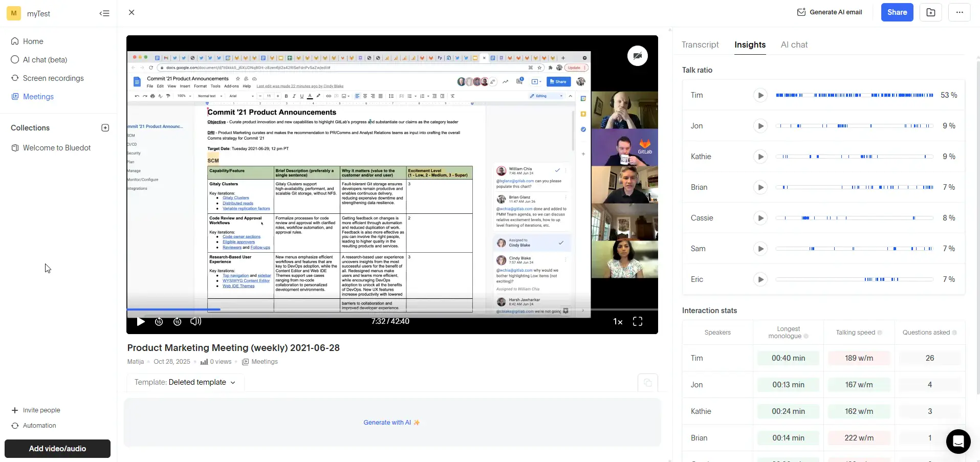980x462 pixels.
Task: Click Brian's 222 w/m value
Action: coord(859,438)
